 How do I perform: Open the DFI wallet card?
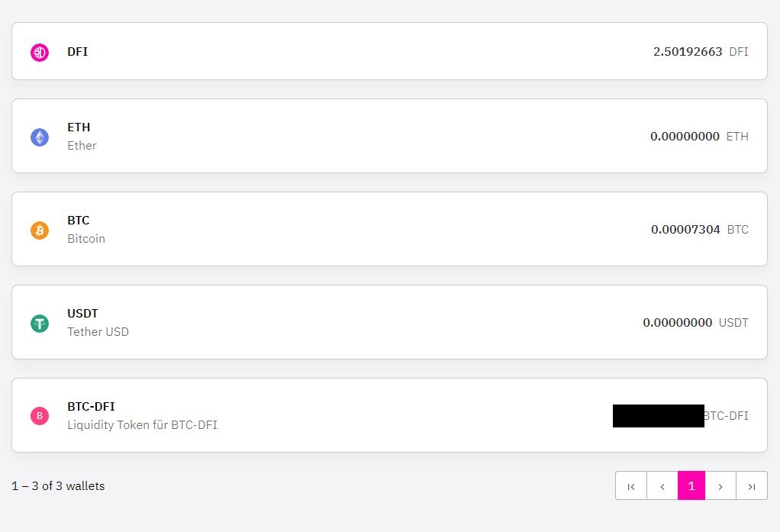coord(389,51)
